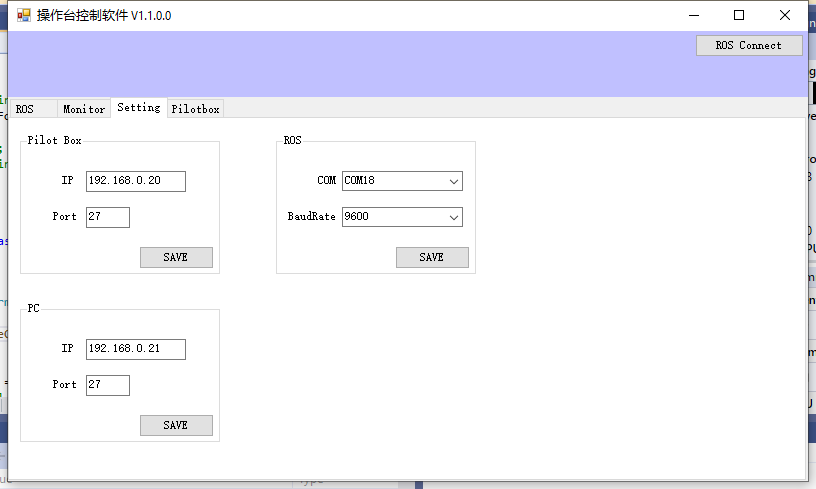Close the control software window
816x489 pixels.
click(785, 15)
